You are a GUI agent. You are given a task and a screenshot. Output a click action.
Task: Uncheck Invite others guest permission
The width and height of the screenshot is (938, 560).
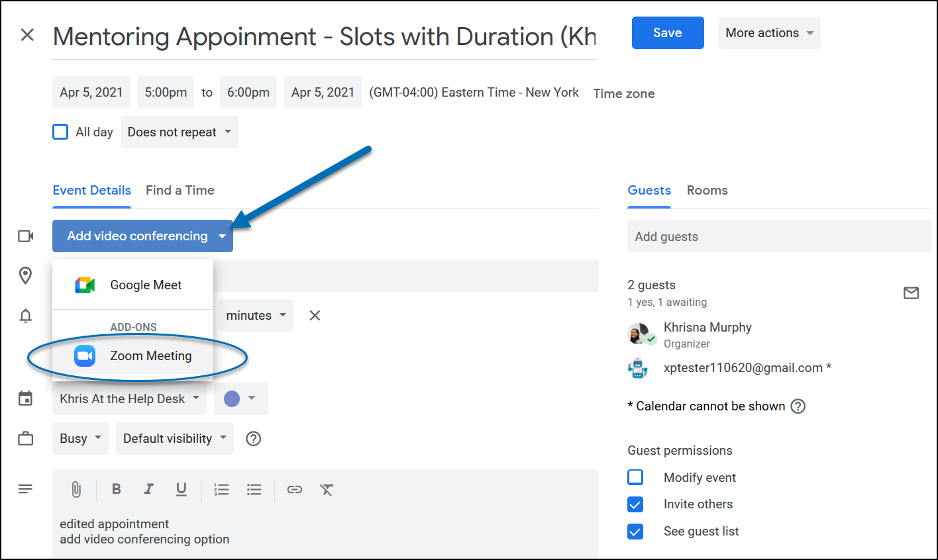click(x=635, y=504)
